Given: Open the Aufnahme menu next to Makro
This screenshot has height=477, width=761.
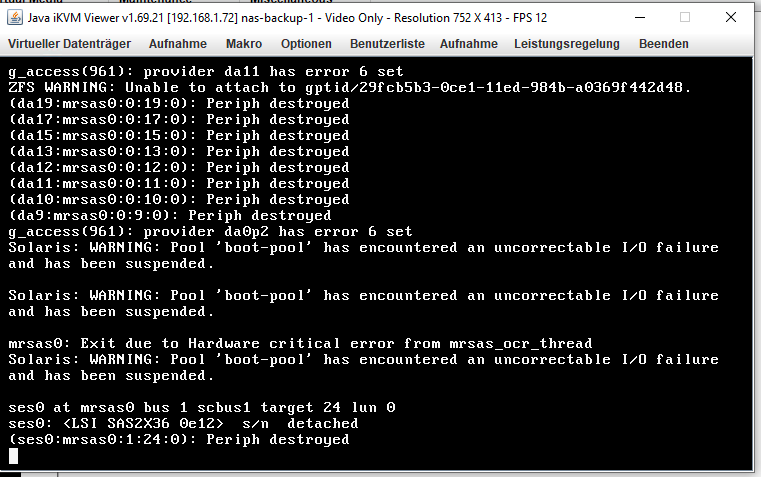Looking at the screenshot, I should pyautogui.click(x=178, y=44).
